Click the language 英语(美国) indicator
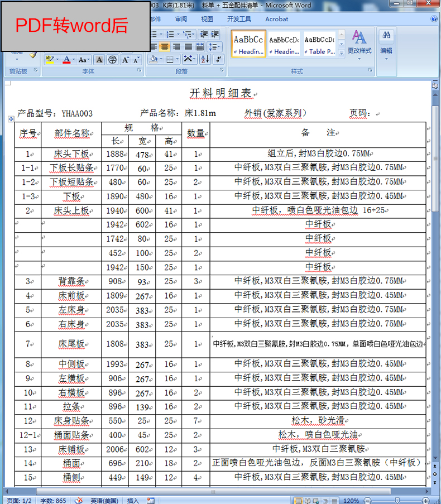 (x=104, y=501)
